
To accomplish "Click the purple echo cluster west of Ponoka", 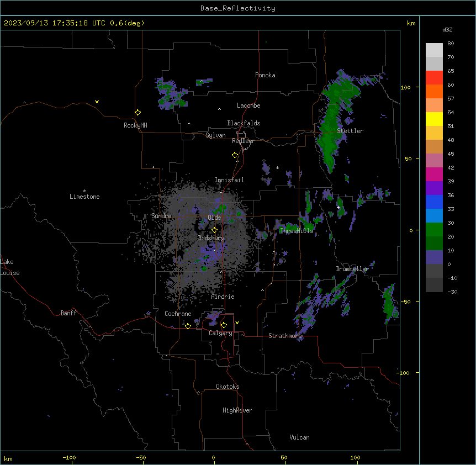I will 171,93.
